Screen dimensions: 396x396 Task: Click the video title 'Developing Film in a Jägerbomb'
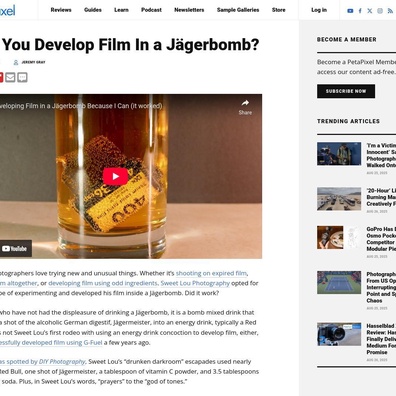point(81,106)
